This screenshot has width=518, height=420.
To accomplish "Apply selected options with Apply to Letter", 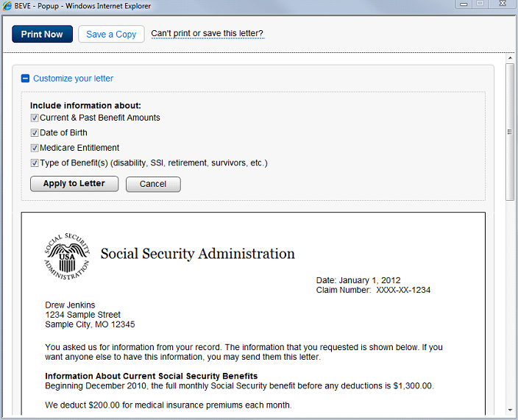I will [74, 184].
